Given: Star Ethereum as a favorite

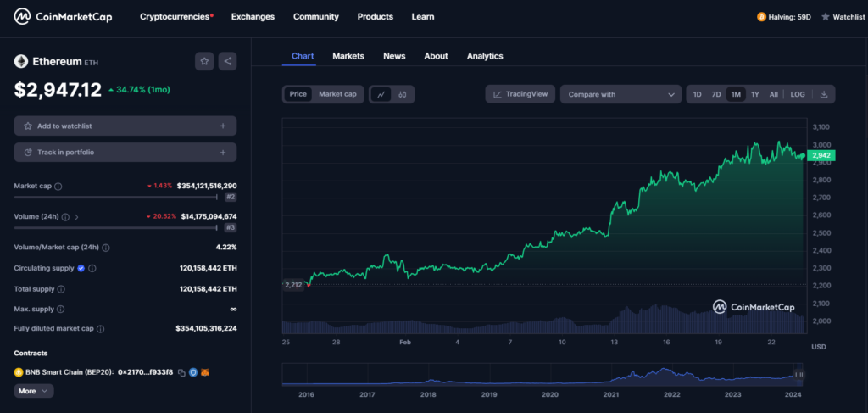Looking at the screenshot, I should tap(204, 61).
